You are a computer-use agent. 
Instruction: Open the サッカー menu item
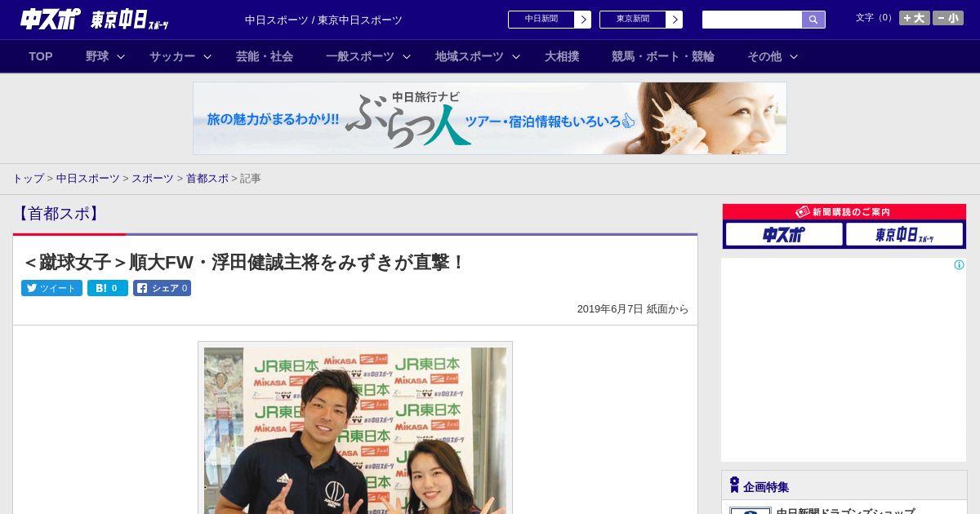(x=172, y=56)
